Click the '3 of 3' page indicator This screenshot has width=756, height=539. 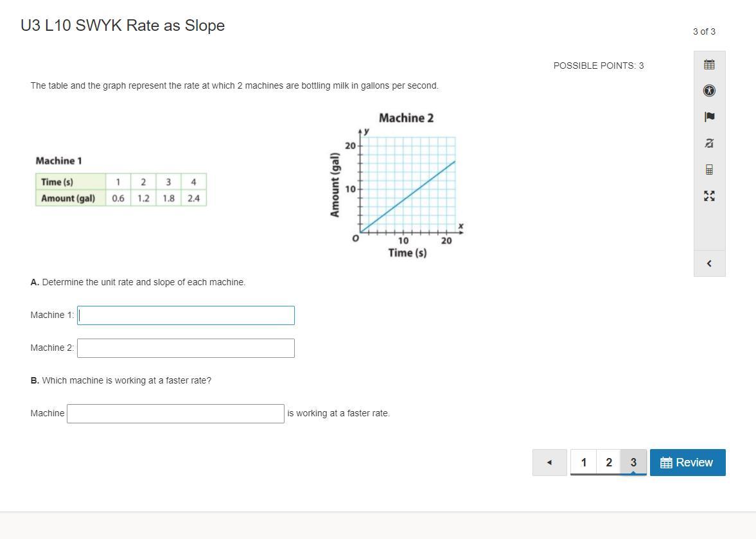click(704, 31)
